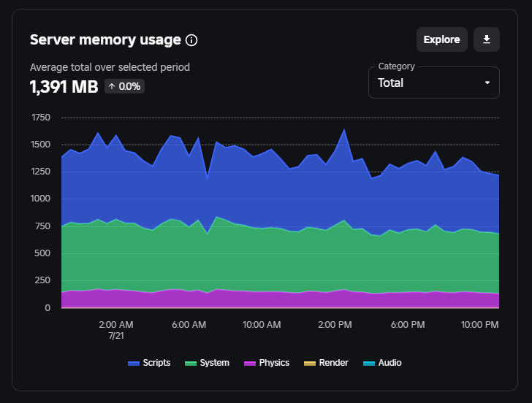Click the 0.0% change indicator badge
532x403 pixels.
[x=124, y=86]
